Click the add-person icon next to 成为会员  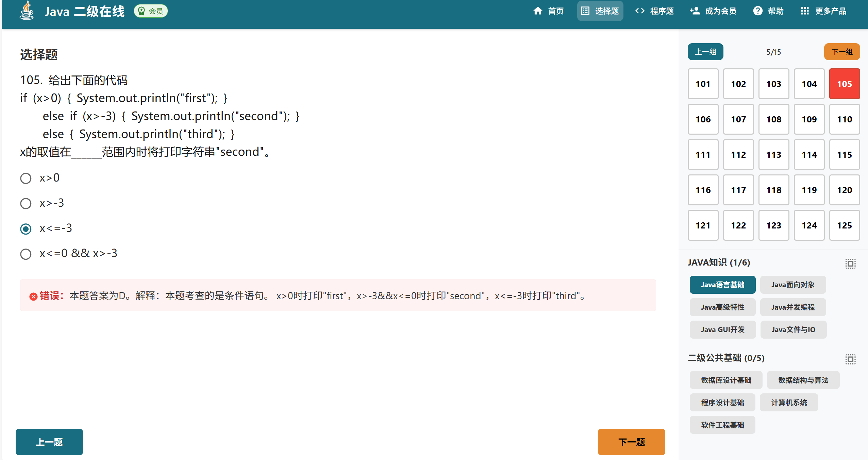(695, 11)
